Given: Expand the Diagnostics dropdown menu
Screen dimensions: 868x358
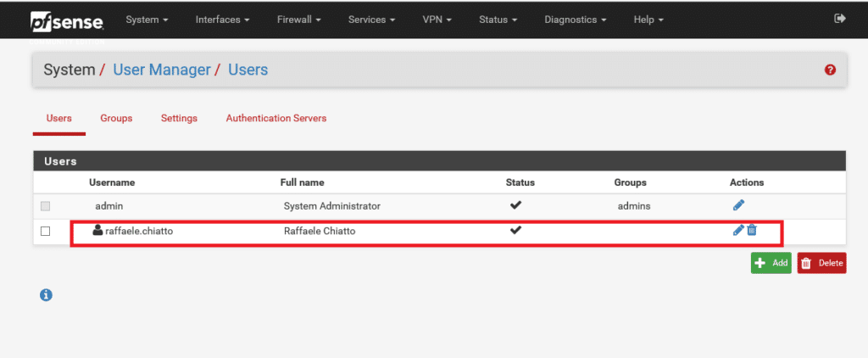Looking at the screenshot, I should pyautogui.click(x=576, y=20).
